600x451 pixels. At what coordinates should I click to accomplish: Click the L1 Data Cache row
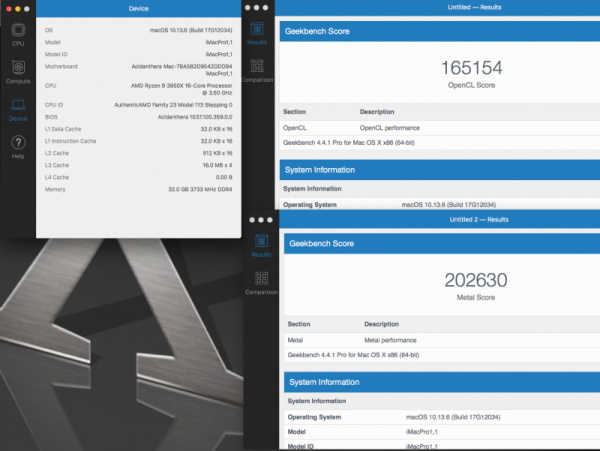pos(139,129)
